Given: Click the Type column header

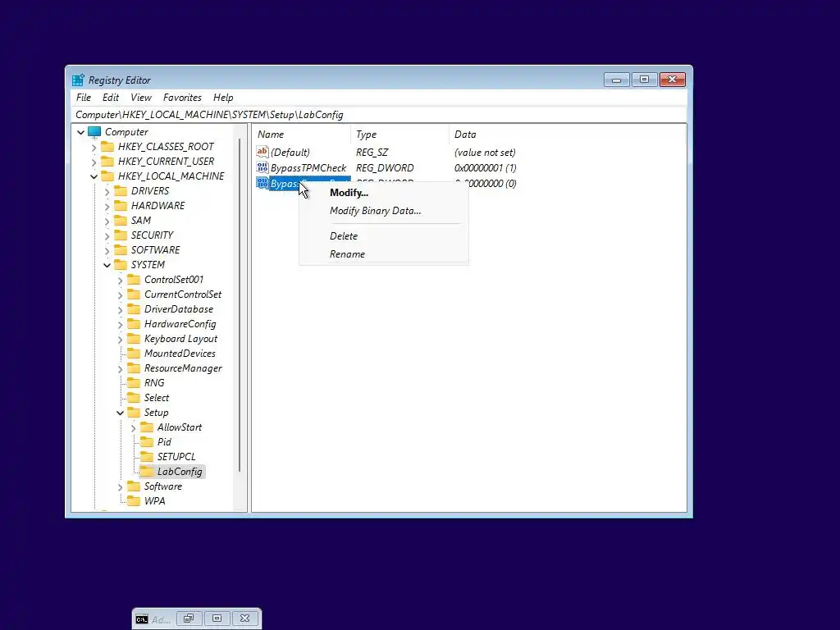Looking at the screenshot, I should (399, 135).
